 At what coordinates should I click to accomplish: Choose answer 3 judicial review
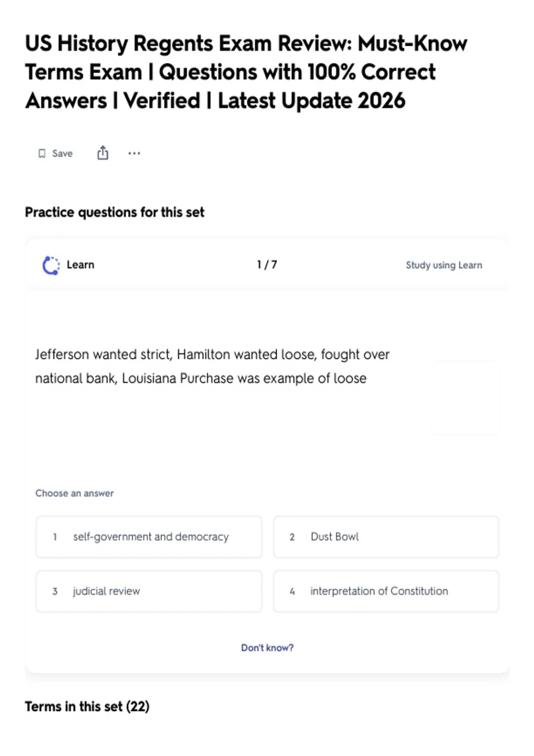point(149,591)
